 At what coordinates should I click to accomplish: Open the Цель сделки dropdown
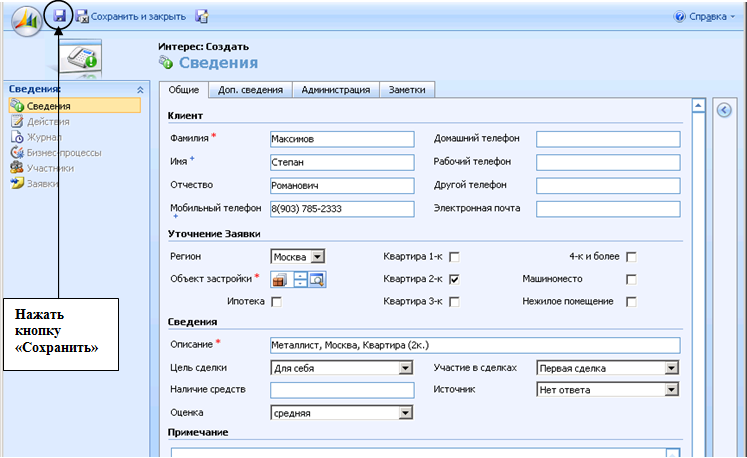point(342,368)
